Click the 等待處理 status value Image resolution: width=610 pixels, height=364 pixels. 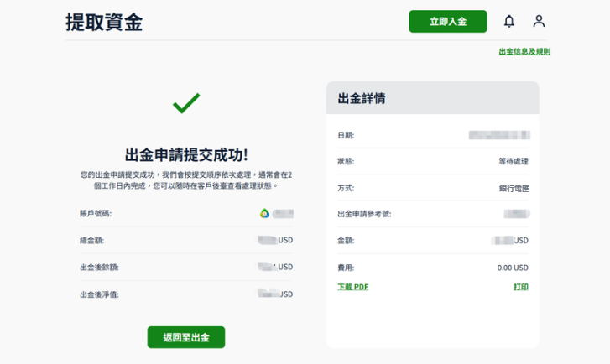click(x=514, y=161)
